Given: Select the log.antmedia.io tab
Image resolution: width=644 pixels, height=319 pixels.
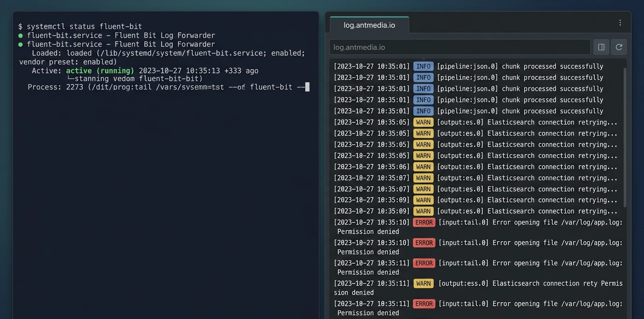Looking at the screenshot, I should pos(369,25).
